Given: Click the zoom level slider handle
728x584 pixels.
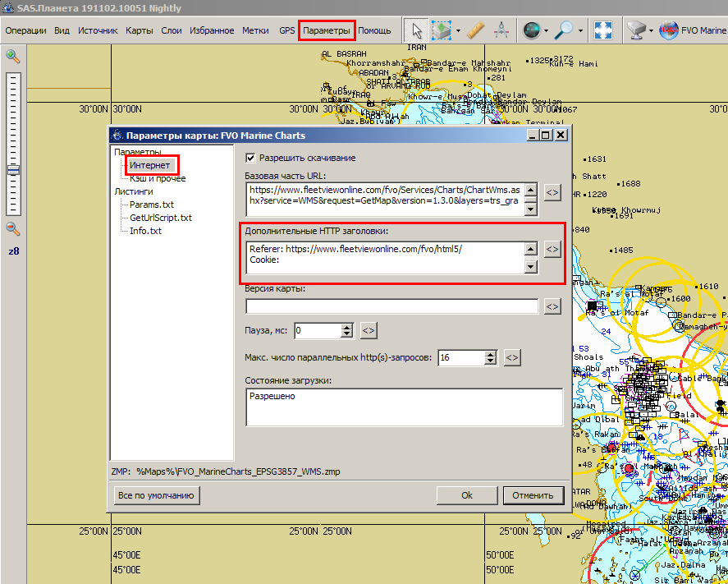Looking at the screenshot, I should click(x=13, y=171).
